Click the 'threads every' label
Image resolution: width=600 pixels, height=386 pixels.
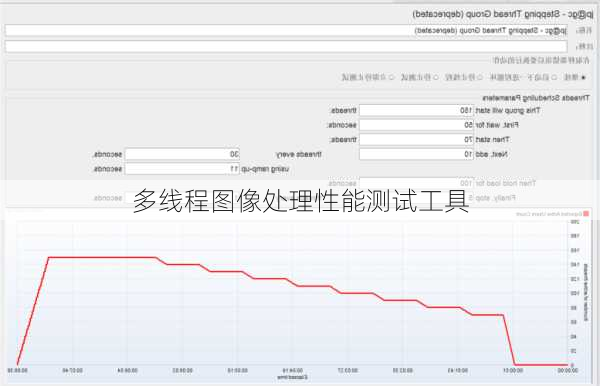coord(298,154)
